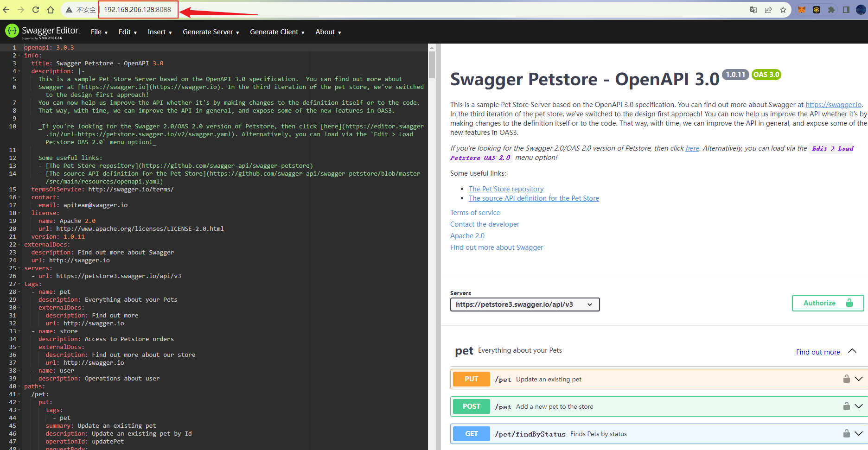The width and height of the screenshot is (868, 450).
Task: Fold the contact block at line 16
Action: pyautogui.click(x=19, y=197)
